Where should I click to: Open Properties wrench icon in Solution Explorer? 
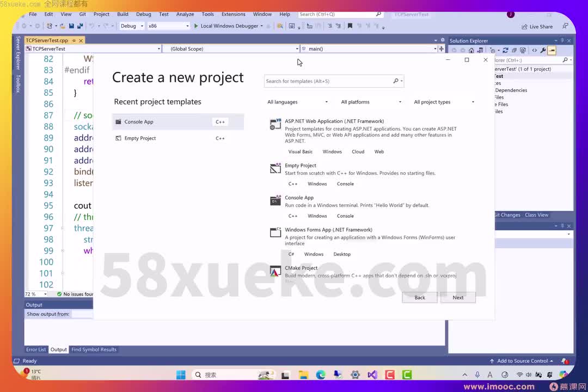(543, 50)
